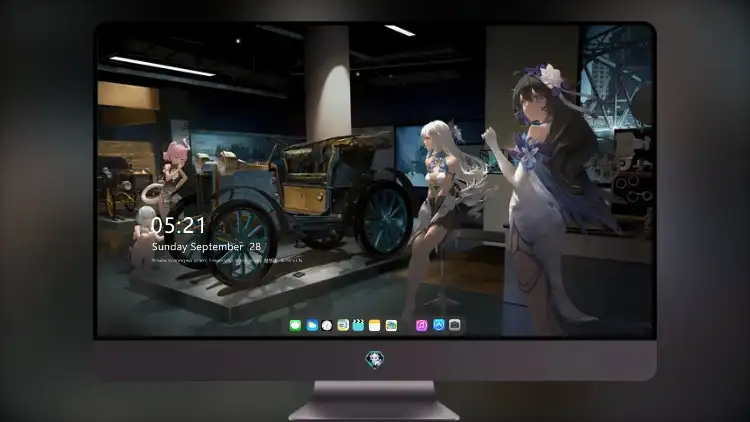Click the Sunday September 28 date text
Screen dimensions: 750x422
206,246
